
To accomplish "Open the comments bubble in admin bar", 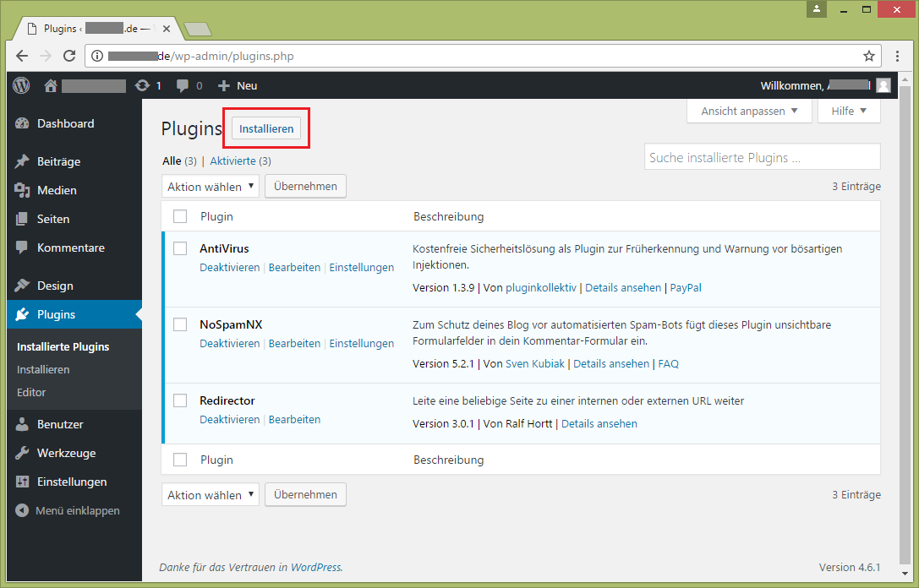I will [183, 85].
